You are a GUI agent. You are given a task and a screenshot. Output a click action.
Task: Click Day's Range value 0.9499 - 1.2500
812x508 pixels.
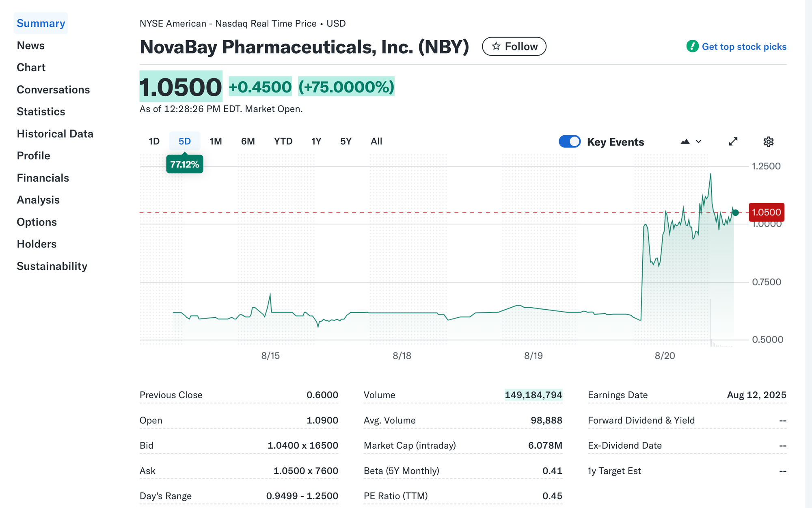point(302,496)
